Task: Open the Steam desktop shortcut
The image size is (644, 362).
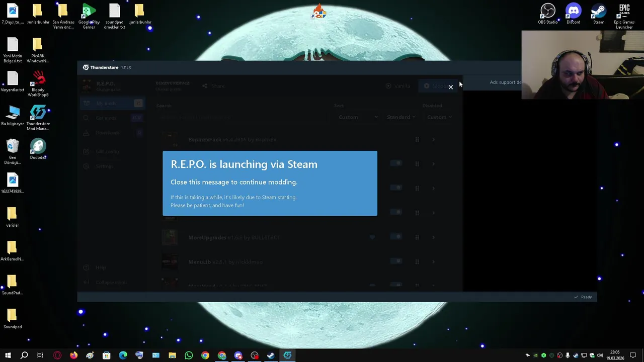Action: (x=599, y=14)
